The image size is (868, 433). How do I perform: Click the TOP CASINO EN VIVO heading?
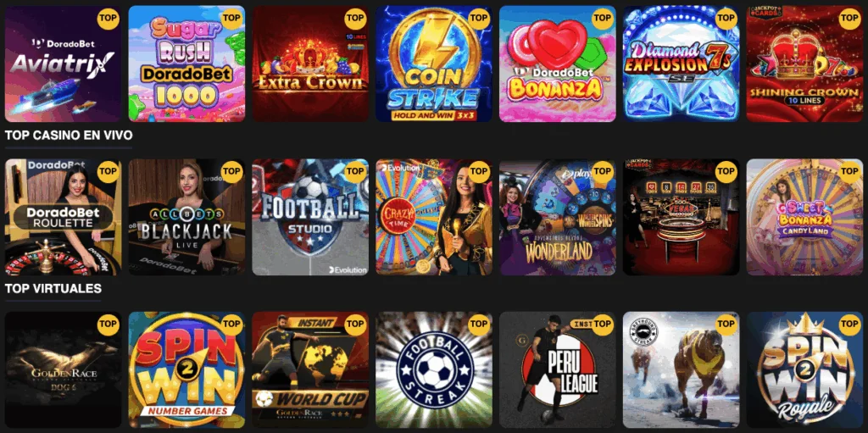(x=69, y=135)
